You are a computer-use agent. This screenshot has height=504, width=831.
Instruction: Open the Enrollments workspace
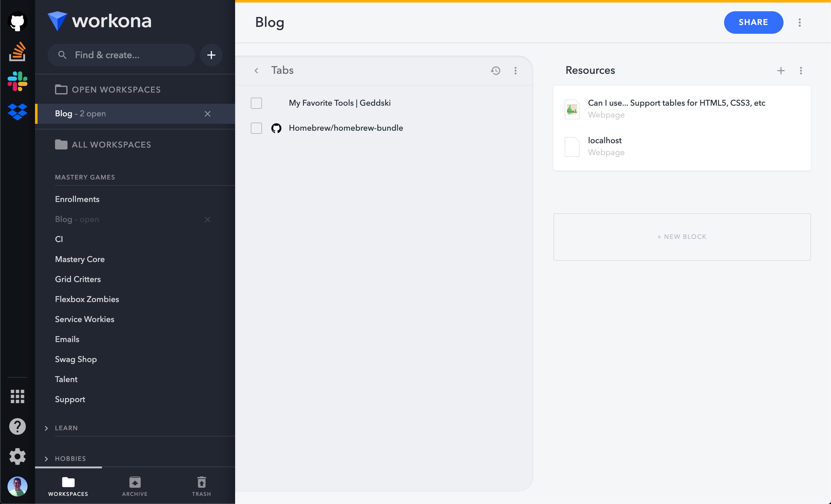coord(77,199)
